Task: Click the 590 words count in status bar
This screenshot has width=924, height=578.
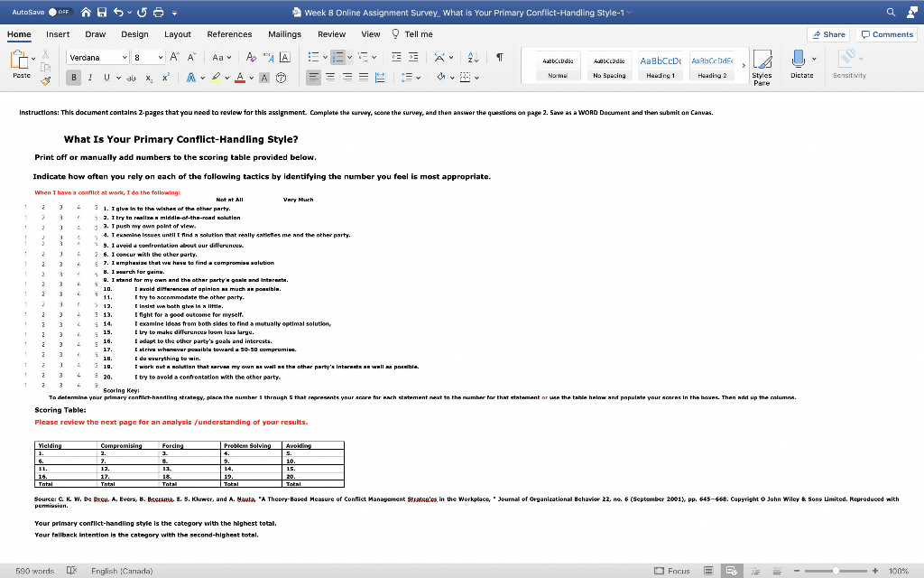Action: [35, 571]
